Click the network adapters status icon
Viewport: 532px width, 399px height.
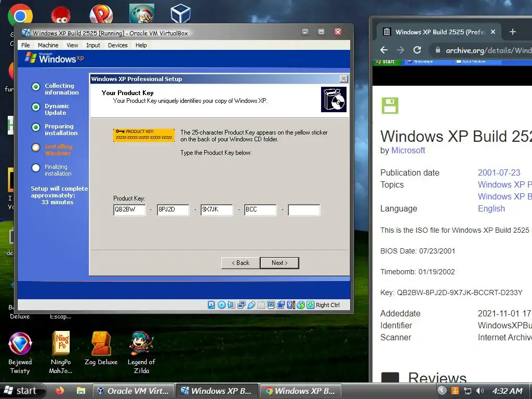[241, 304]
